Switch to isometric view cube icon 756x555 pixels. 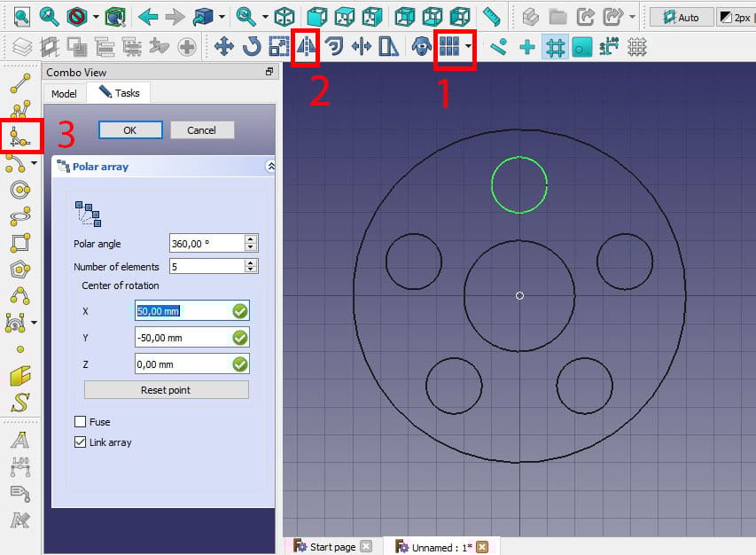click(284, 17)
